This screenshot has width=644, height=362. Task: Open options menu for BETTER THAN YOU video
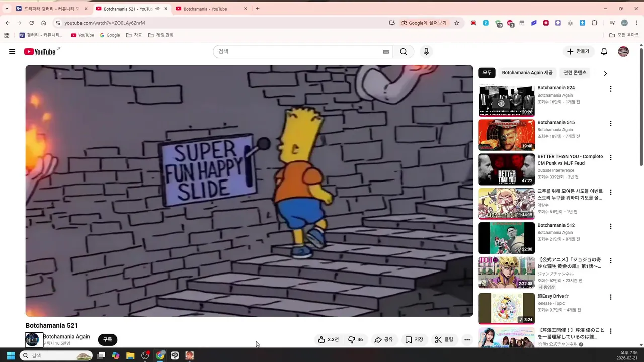coord(611,157)
